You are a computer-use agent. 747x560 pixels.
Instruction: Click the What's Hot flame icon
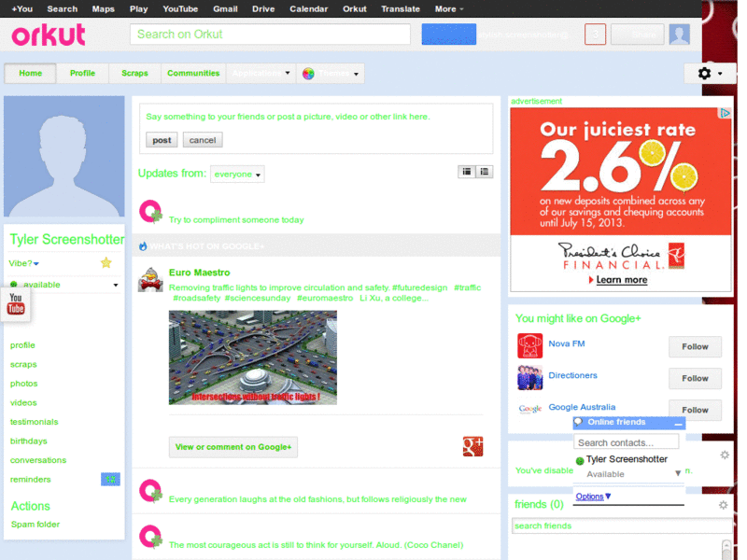(x=143, y=245)
